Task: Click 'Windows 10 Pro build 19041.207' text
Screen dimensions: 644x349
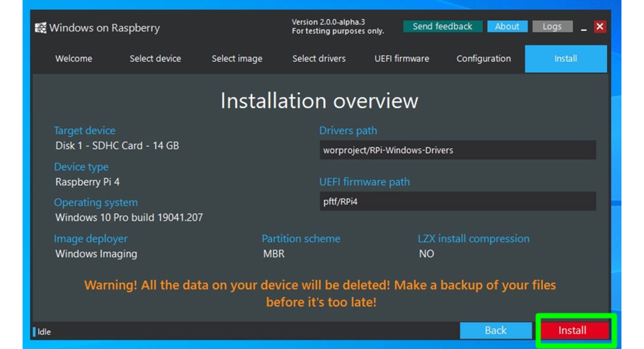Action: click(x=129, y=217)
